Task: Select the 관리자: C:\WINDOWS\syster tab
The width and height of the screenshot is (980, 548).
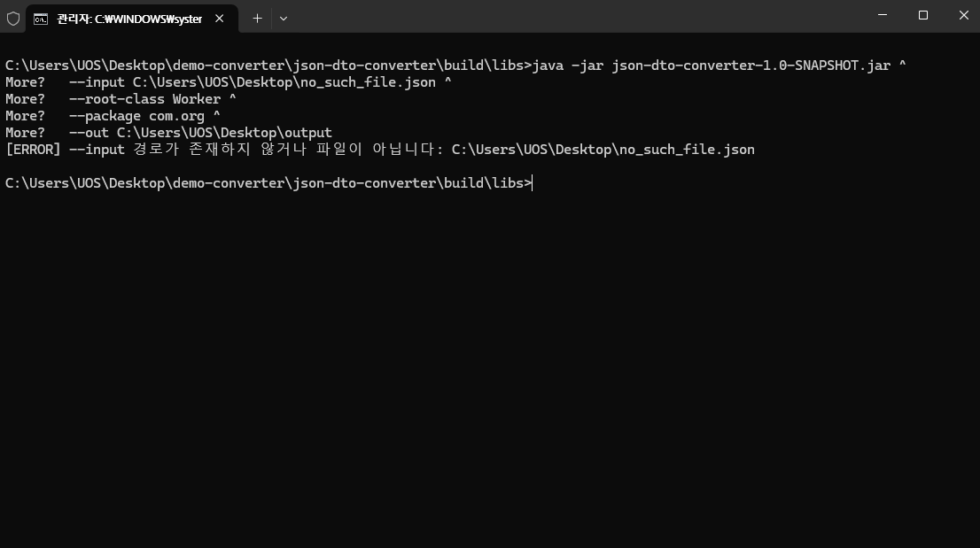Action: coord(131,19)
